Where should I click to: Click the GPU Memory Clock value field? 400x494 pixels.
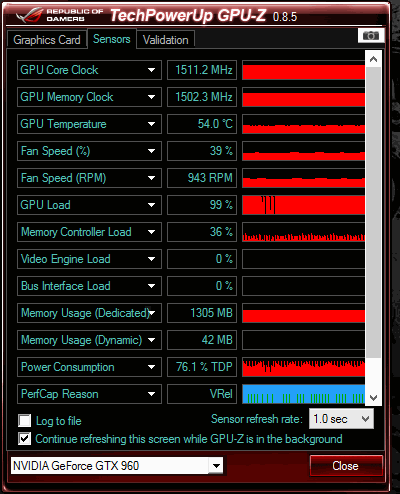(202, 97)
